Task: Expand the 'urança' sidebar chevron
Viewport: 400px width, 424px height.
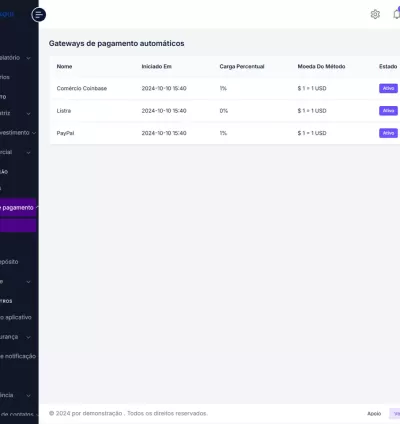Action: pyautogui.click(x=28, y=337)
